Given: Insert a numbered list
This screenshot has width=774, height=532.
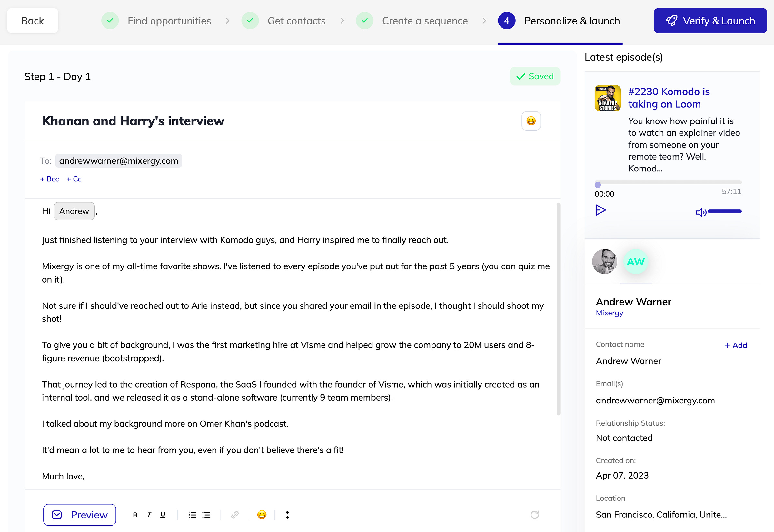Looking at the screenshot, I should click(192, 515).
